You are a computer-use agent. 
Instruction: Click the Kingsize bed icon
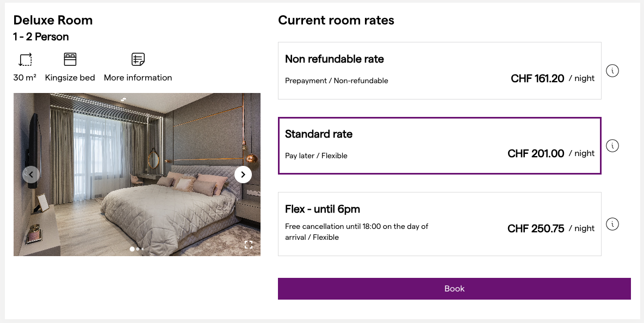(x=70, y=59)
